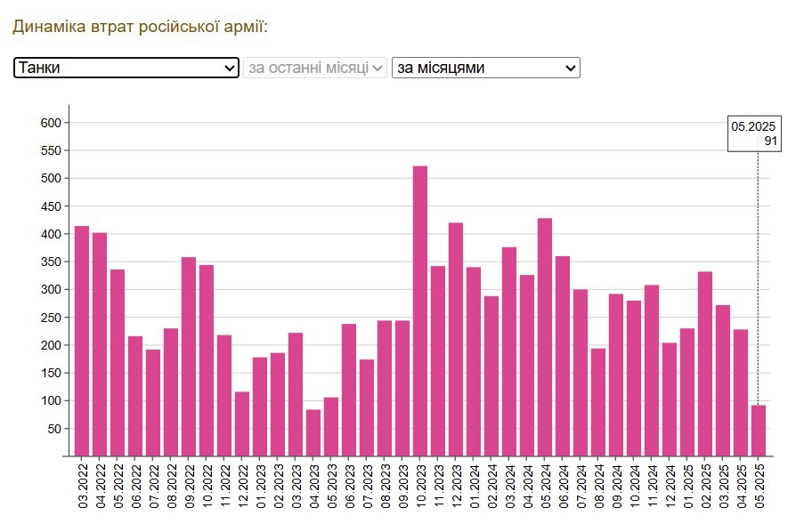Click the 10.2023 x-axis label
The width and height of the screenshot is (796, 532).
coord(421,487)
